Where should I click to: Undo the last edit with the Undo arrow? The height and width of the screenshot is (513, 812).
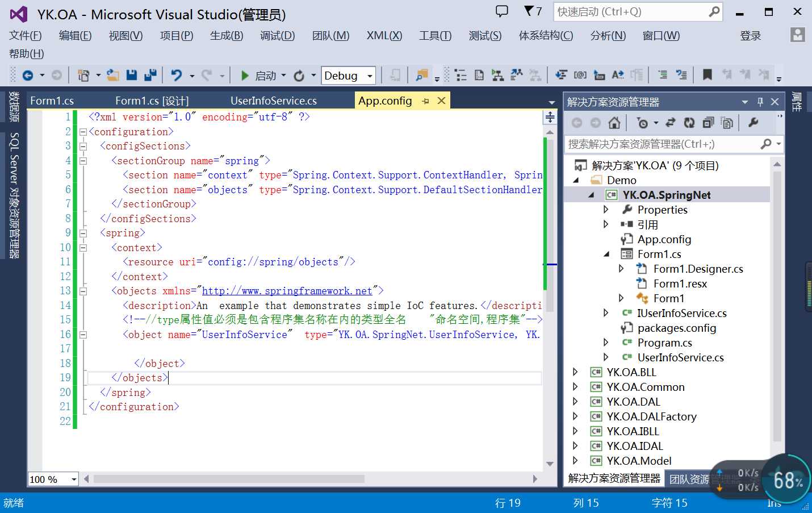point(177,76)
